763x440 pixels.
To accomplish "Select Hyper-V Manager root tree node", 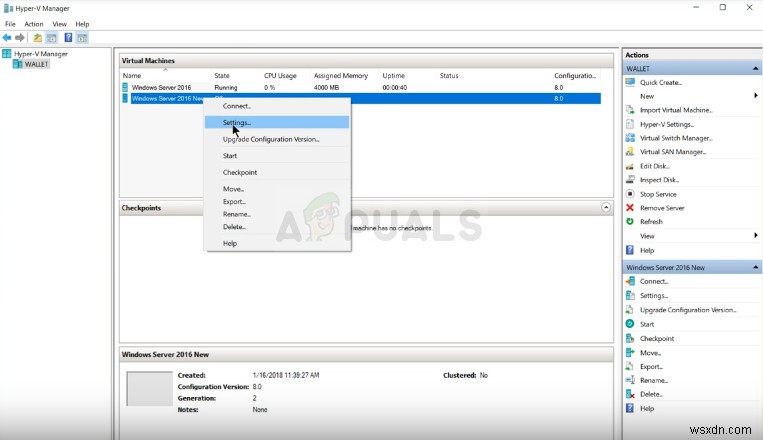I will click(x=41, y=54).
